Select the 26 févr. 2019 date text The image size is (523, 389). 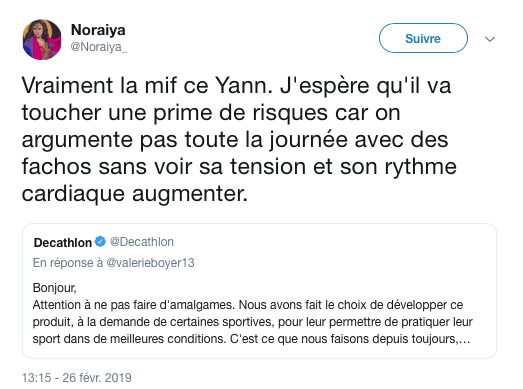click(x=97, y=378)
